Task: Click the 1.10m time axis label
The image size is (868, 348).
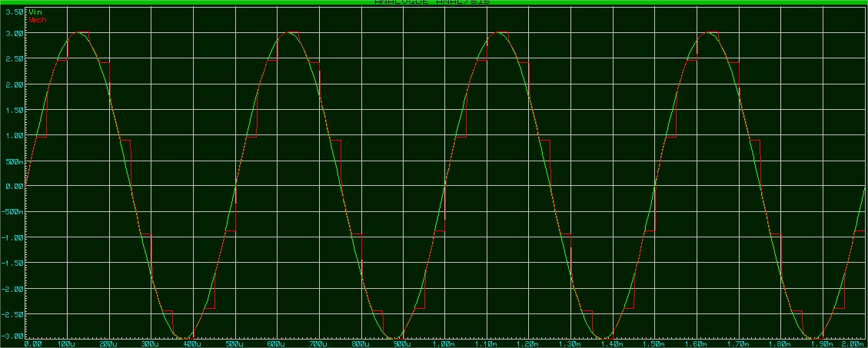Action: tap(485, 343)
